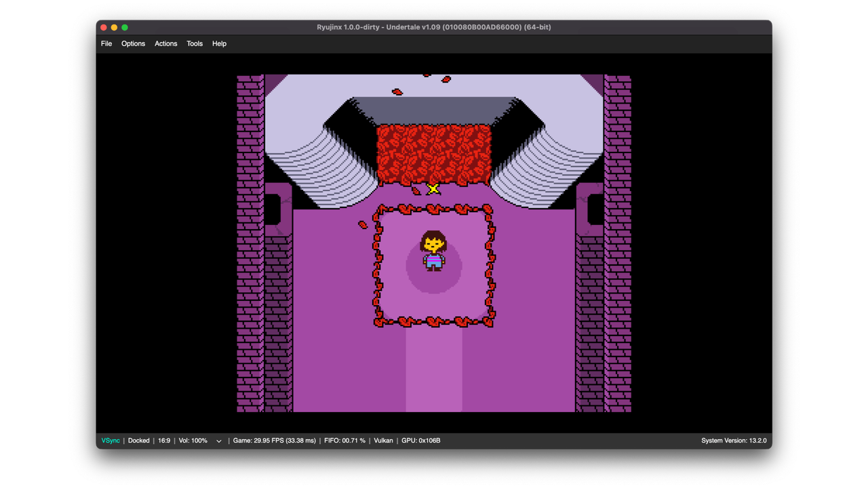The width and height of the screenshot is (868, 488).
Task: Click the yellow save point star
Action: click(x=433, y=189)
